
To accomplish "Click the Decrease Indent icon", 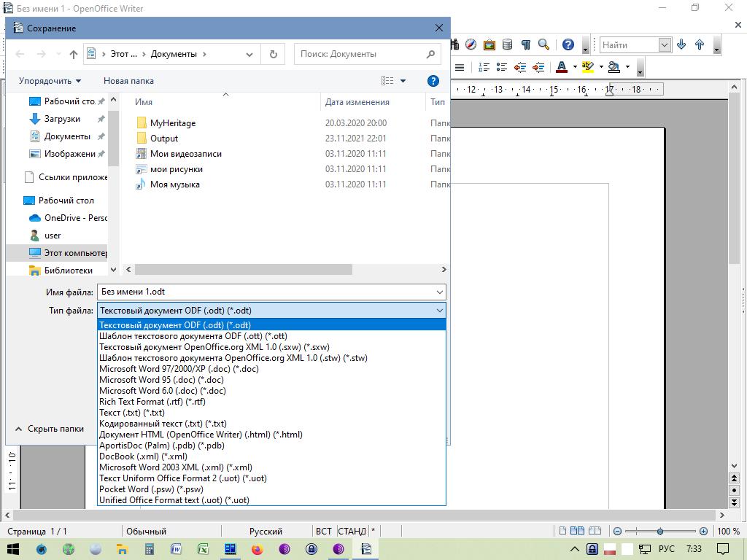I will [519, 67].
